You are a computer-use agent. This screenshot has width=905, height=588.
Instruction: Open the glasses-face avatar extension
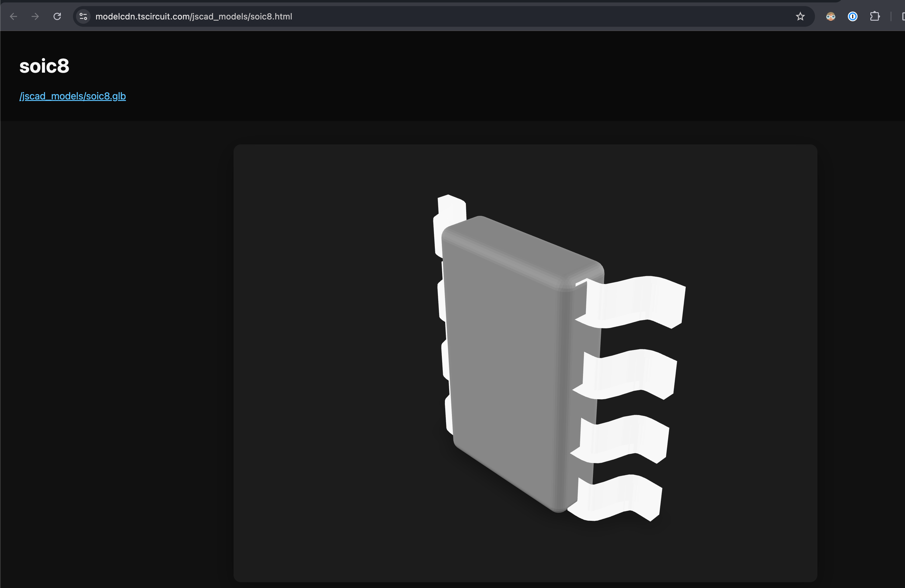pos(830,16)
